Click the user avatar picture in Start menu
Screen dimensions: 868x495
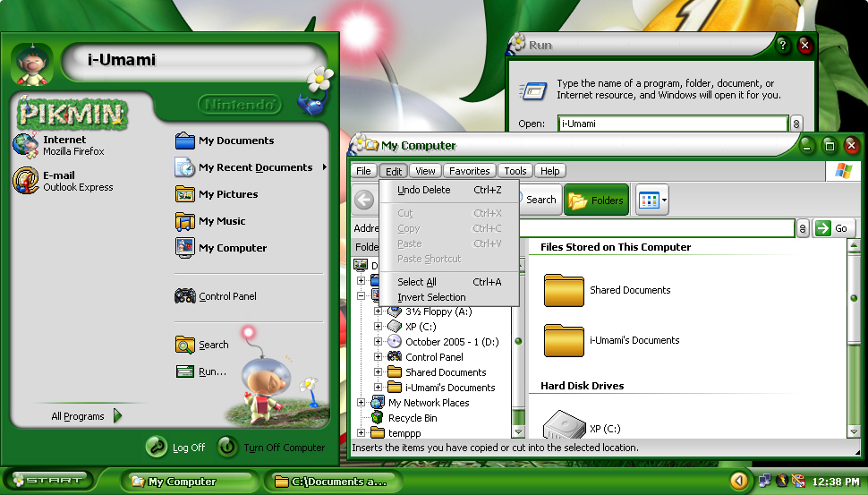[31, 65]
